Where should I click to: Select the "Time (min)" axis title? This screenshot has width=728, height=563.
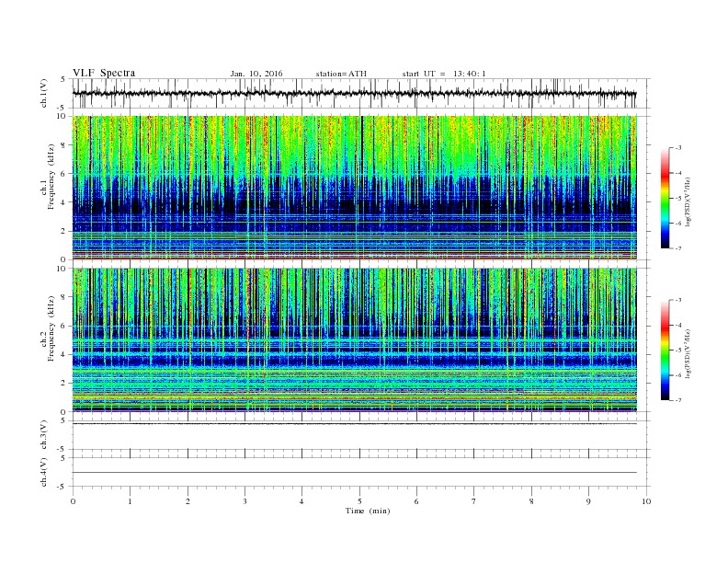click(x=368, y=511)
